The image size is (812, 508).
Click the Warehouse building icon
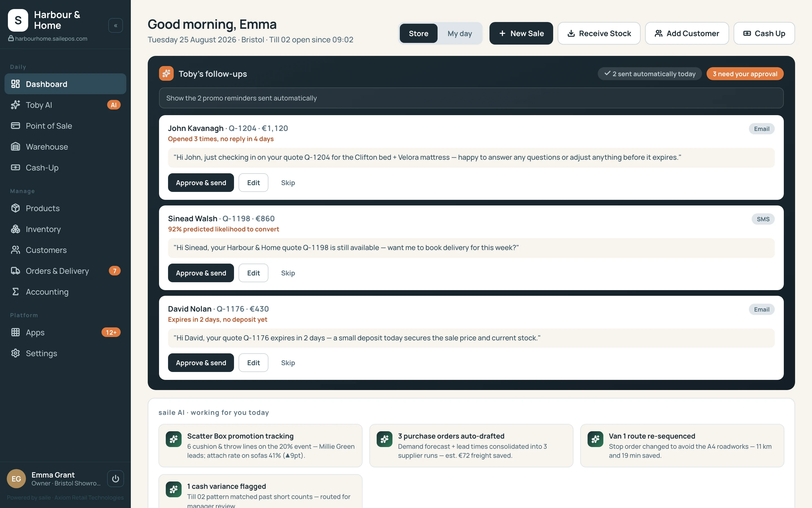16,146
